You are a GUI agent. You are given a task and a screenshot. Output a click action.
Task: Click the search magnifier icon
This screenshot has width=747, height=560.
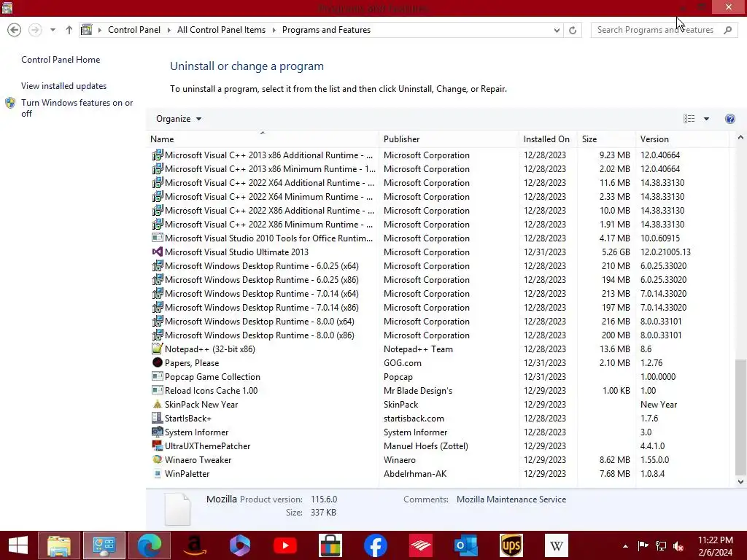[x=727, y=30]
